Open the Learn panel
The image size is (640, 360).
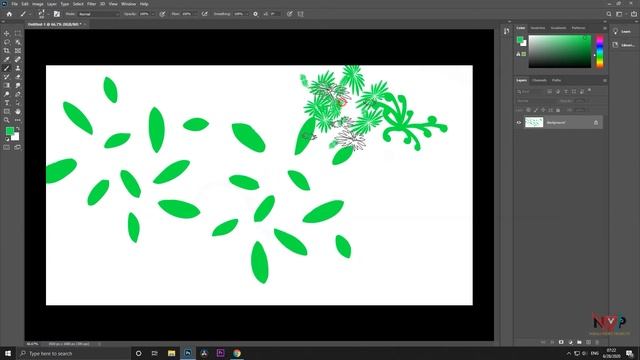tap(622, 31)
